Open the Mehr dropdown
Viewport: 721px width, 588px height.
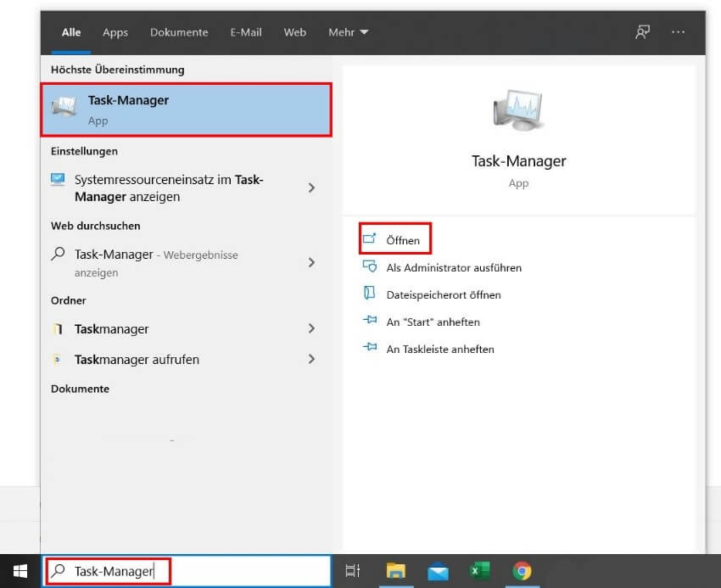[x=348, y=32]
